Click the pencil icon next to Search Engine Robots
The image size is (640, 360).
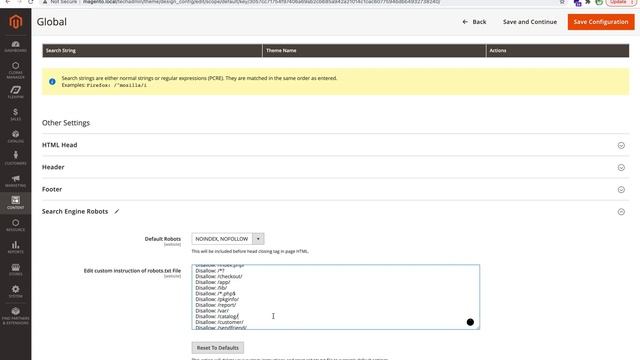click(117, 211)
